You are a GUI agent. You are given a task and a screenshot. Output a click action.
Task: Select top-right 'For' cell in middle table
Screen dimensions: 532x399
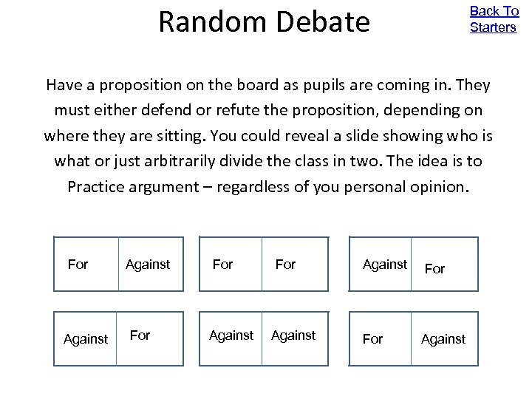[x=285, y=265]
